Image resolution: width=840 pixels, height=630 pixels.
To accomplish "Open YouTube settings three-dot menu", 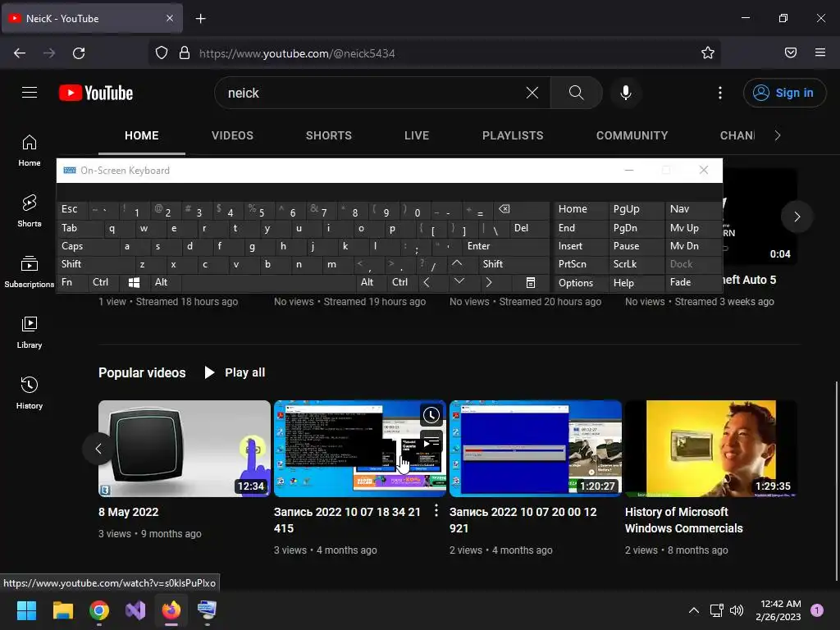I will (x=720, y=93).
